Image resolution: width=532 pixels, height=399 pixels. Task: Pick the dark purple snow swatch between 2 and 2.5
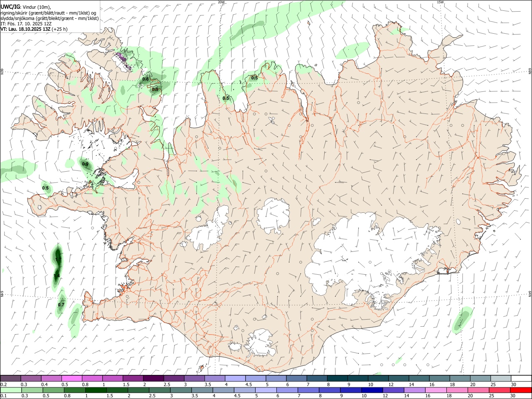[x=153, y=378]
